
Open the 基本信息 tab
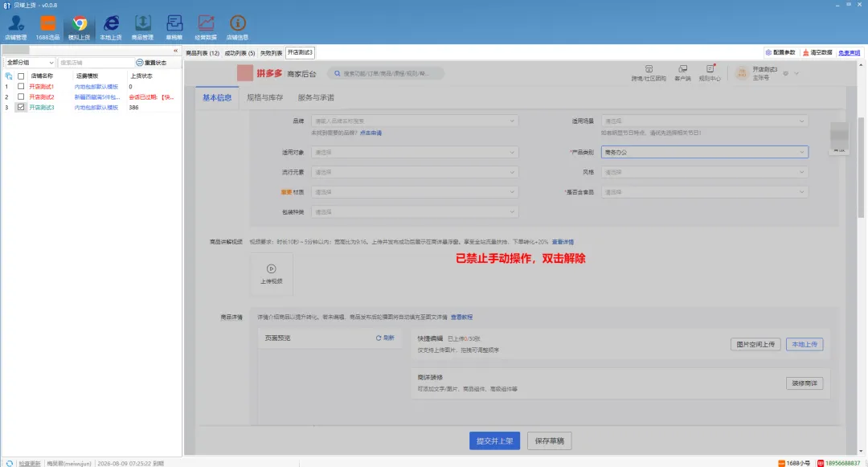[217, 97]
